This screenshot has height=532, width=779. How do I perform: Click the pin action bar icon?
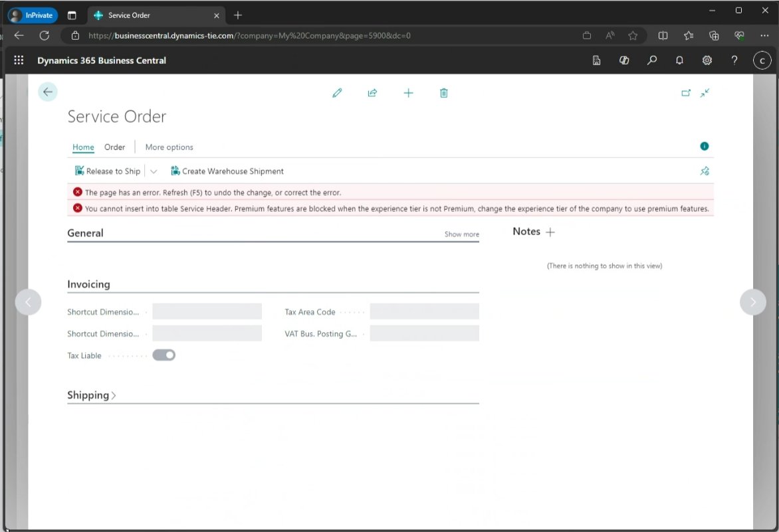(x=705, y=171)
